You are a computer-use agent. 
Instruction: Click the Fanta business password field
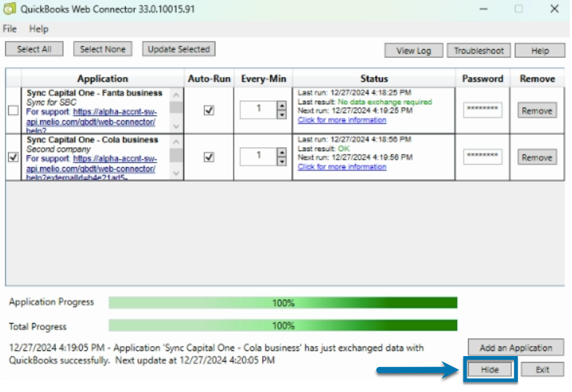pos(483,110)
